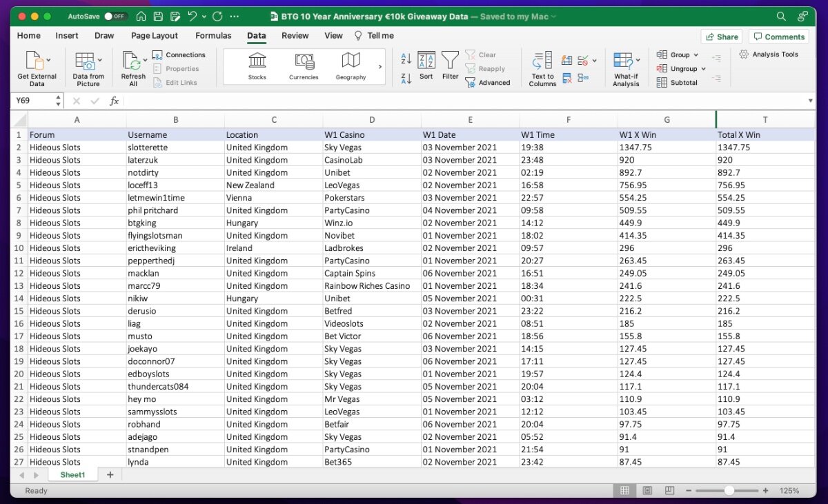Switch to the Draw tab

click(104, 36)
